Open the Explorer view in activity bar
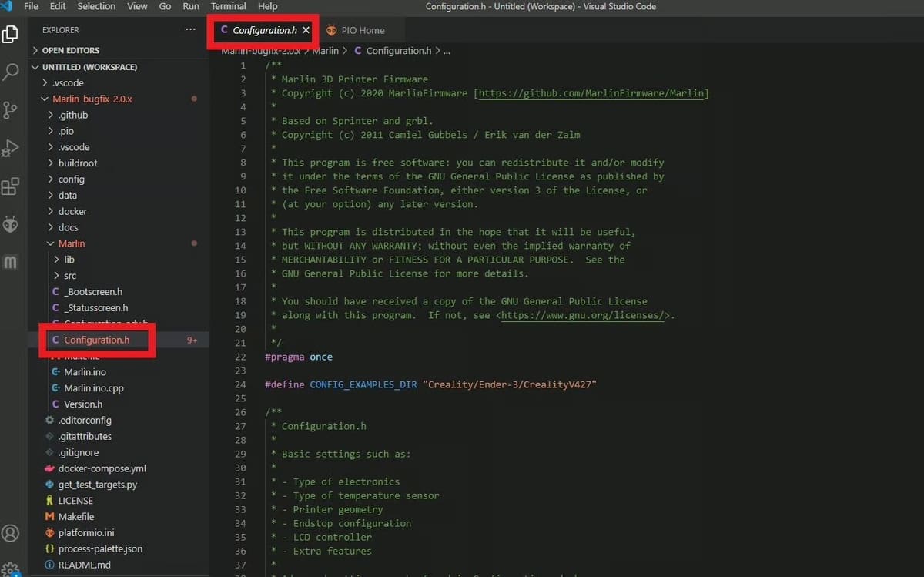The image size is (924, 577). pyautogui.click(x=11, y=34)
